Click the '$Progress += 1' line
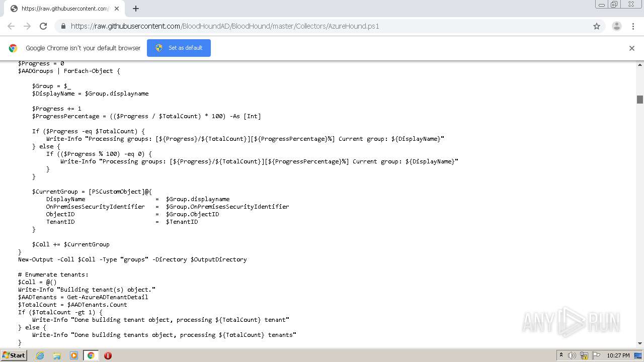 (57, 109)
